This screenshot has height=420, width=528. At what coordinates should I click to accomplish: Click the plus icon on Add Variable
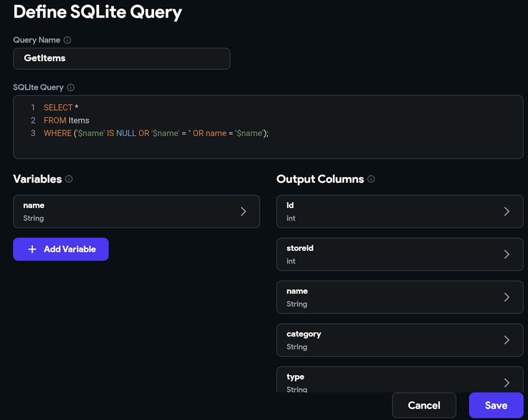click(x=32, y=249)
